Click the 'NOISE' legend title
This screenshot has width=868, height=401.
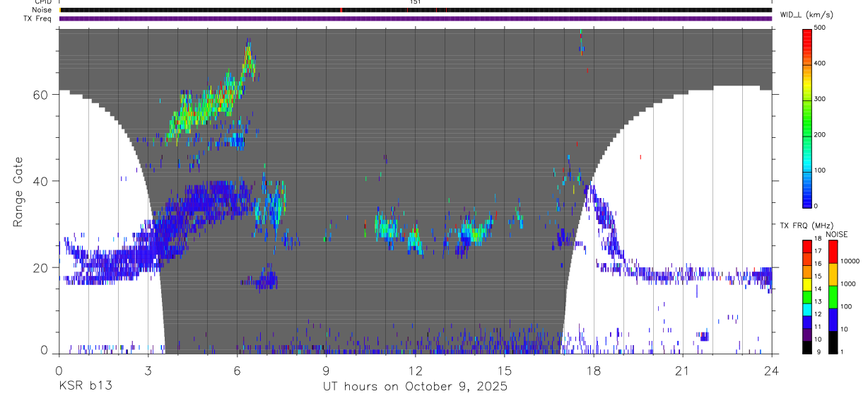[x=838, y=234]
